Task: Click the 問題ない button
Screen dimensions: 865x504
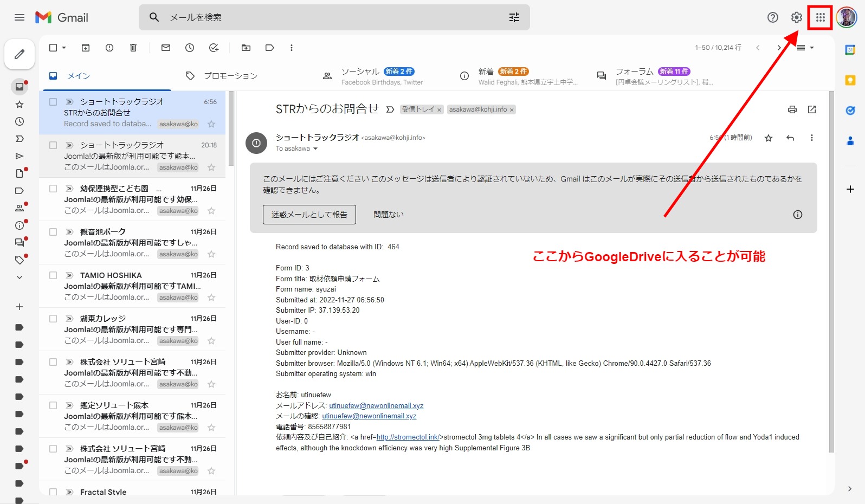Action: [x=388, y=215]
